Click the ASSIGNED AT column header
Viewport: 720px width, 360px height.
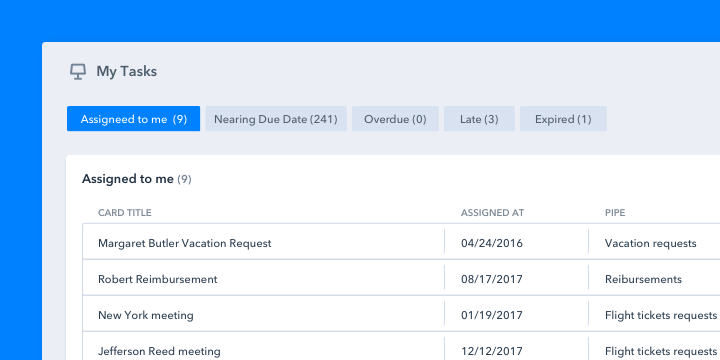[493, 213]
